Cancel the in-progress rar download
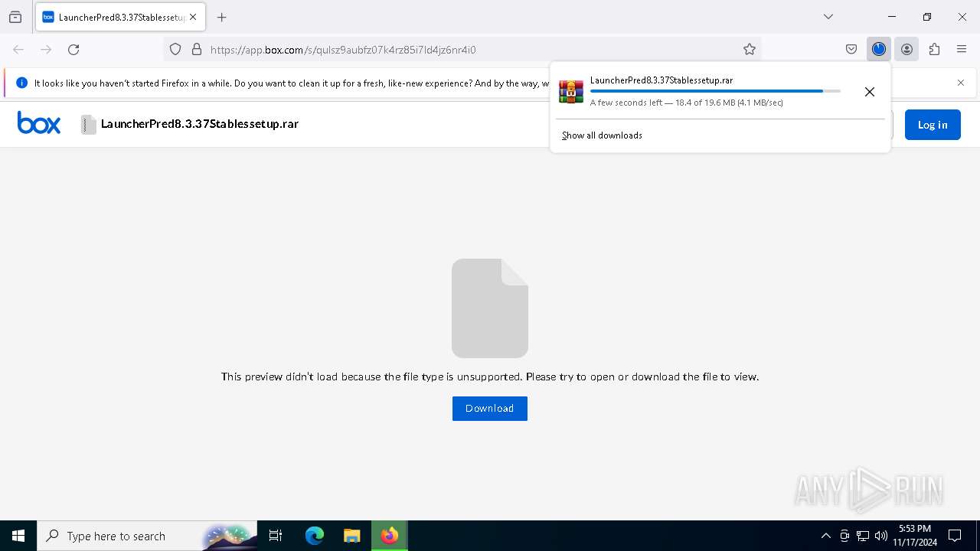Viewport: 980px width, 551px height. coord(870,92)
